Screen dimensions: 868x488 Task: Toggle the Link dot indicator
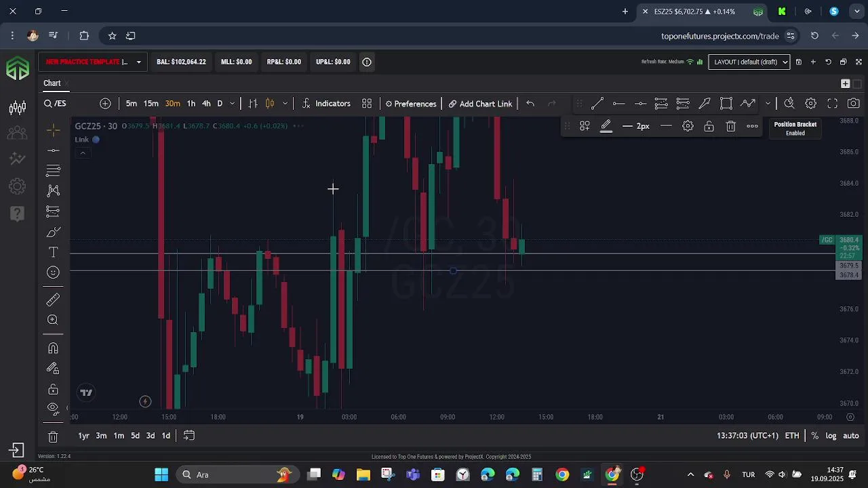pyautogui.click(x=96, y=140)
